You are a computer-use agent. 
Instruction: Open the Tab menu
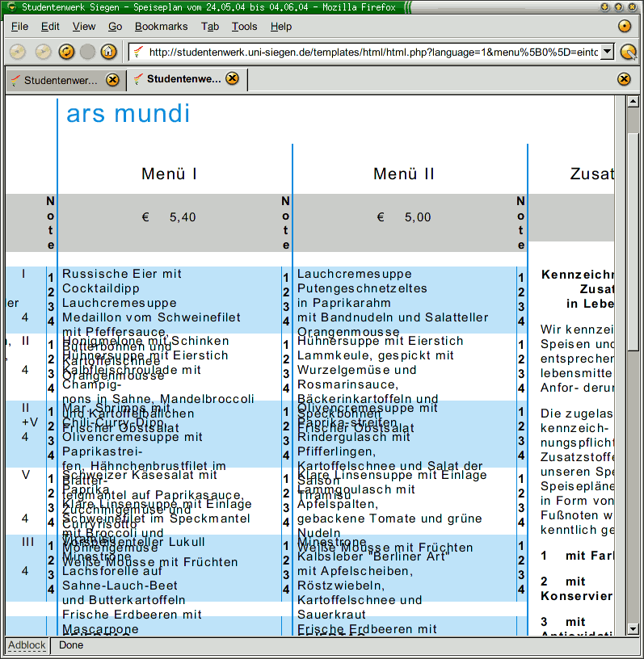[210, 27]
